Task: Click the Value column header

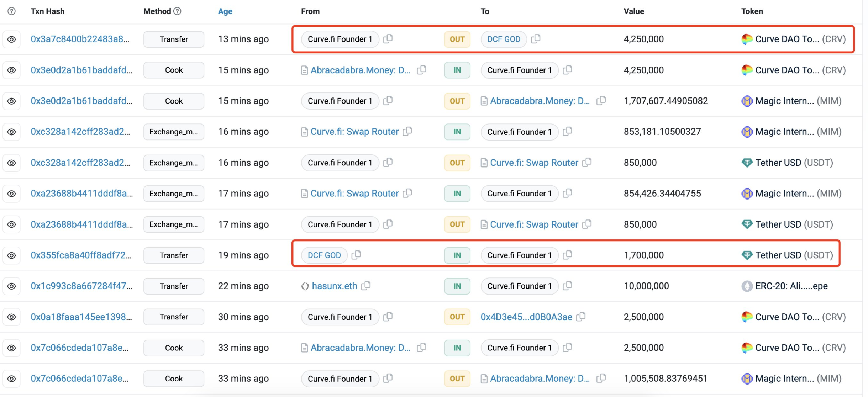Action: point(634,11)
